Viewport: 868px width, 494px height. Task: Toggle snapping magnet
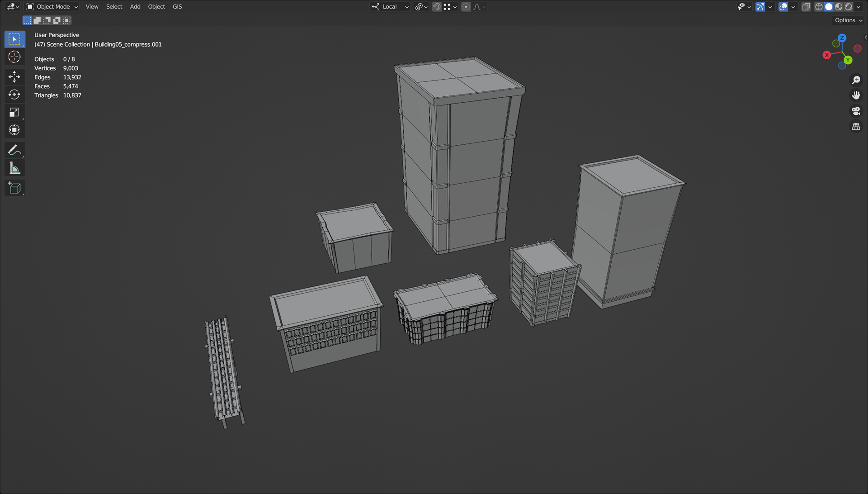point(436,7)
